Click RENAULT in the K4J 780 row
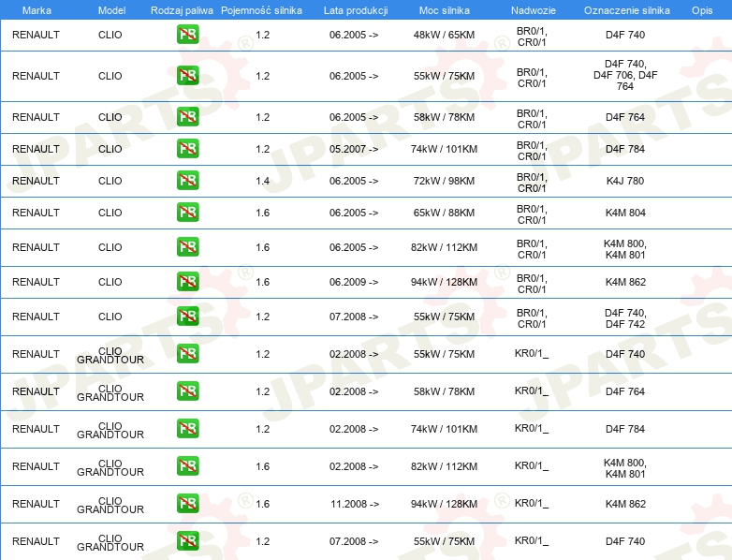 tap(36, 181)
